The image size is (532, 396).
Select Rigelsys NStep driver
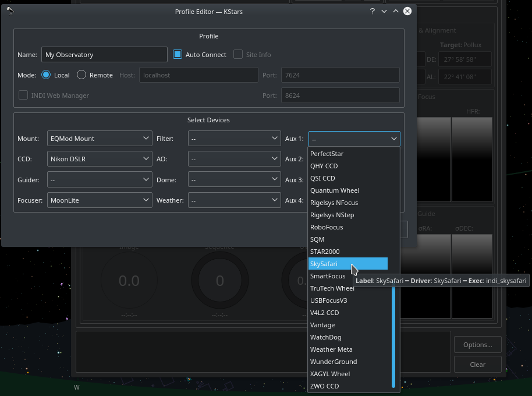pos(347,215)
